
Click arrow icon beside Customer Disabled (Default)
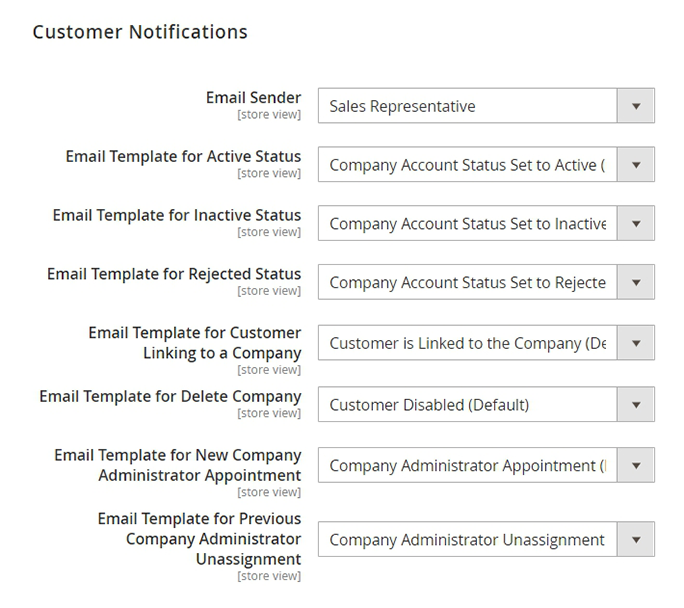point(636,405)
